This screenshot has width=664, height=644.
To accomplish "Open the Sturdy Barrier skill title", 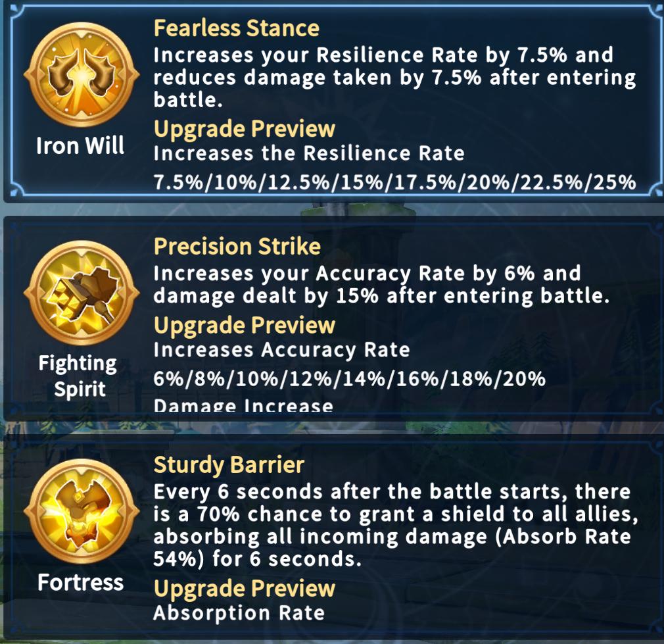I will click(229, 465).
